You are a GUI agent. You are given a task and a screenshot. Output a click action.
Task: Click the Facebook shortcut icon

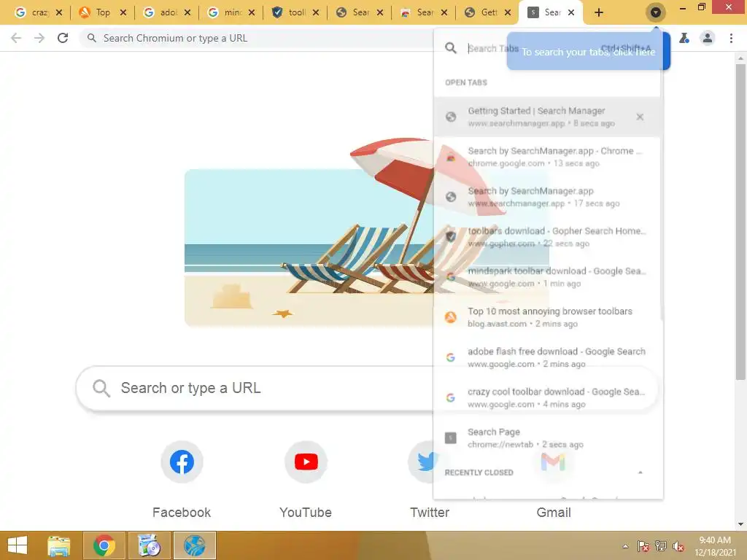coord(182,462)
